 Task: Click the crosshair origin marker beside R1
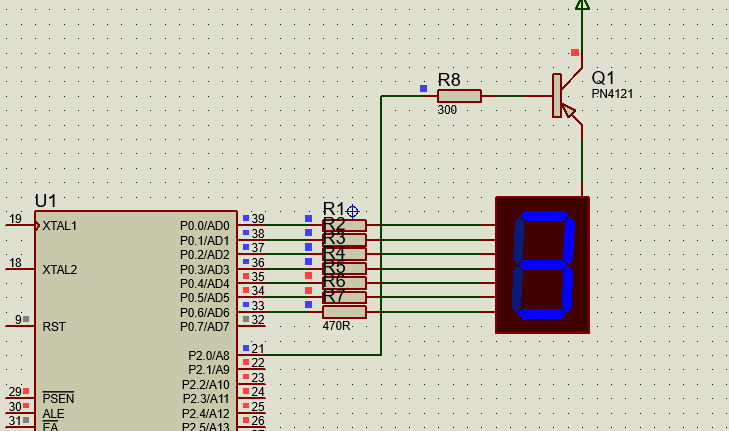pos(352,211)
